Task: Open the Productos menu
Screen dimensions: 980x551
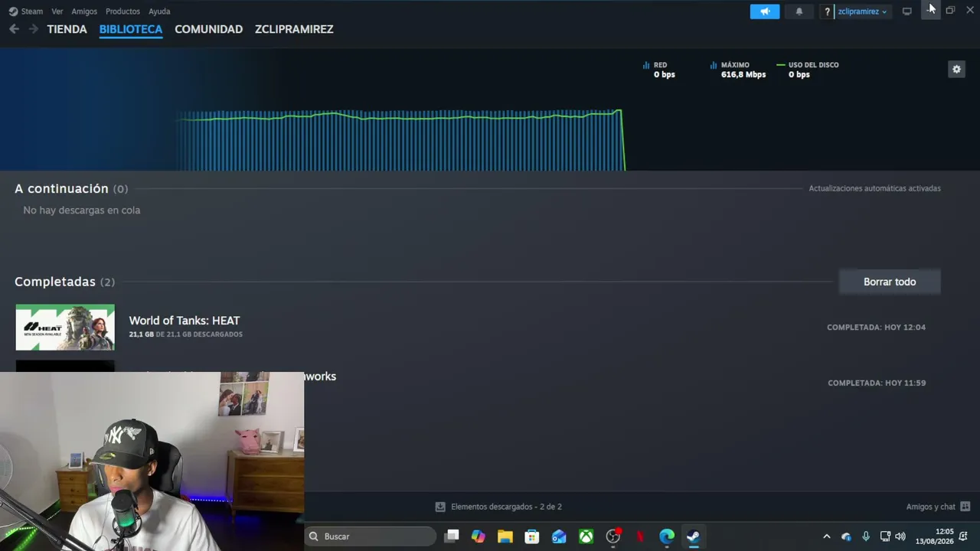Action: (122, 11)
